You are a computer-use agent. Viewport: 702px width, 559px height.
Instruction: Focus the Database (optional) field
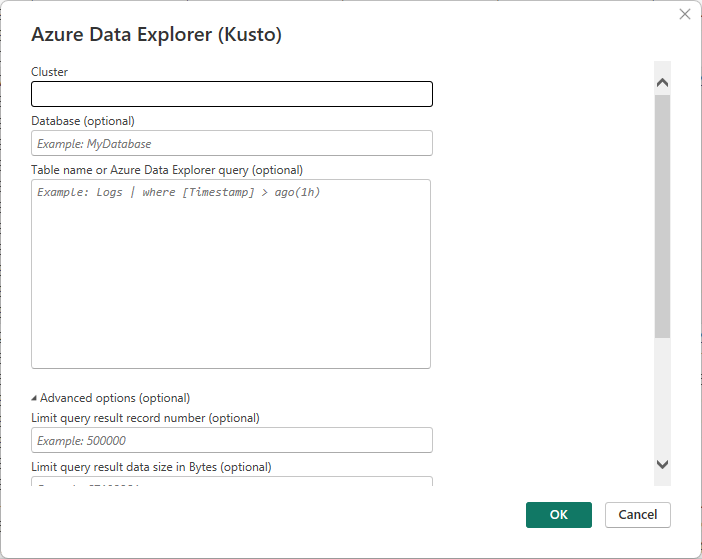pyautogui.click(x=232, y=143)
